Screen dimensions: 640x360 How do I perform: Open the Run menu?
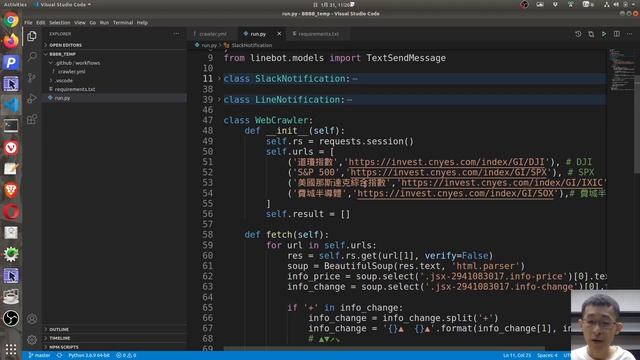pyautogui.click(x=104, y=23)
